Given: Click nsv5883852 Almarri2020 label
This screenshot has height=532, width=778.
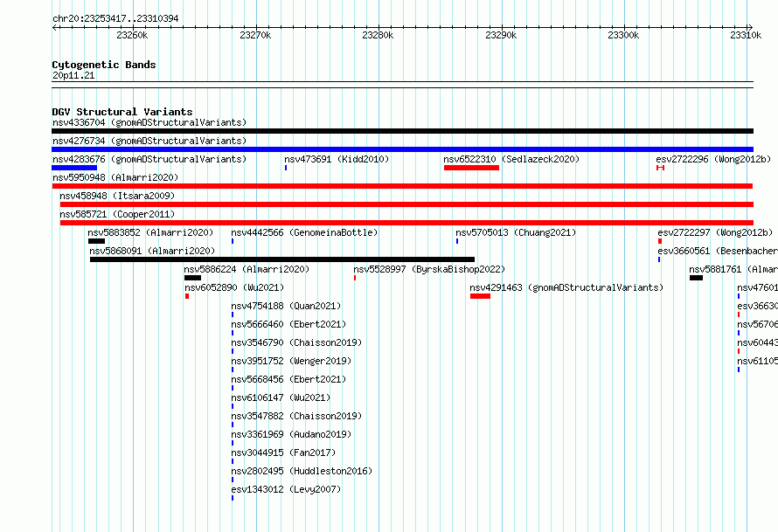Looking at the screenshot, I should click(150, 232).
